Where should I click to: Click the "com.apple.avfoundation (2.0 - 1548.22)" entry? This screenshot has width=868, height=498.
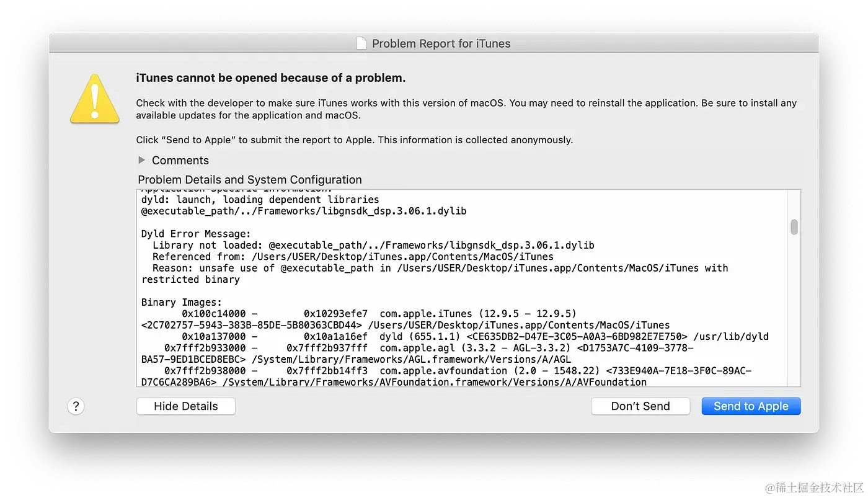pyautogui.click(x=490, y=370)
